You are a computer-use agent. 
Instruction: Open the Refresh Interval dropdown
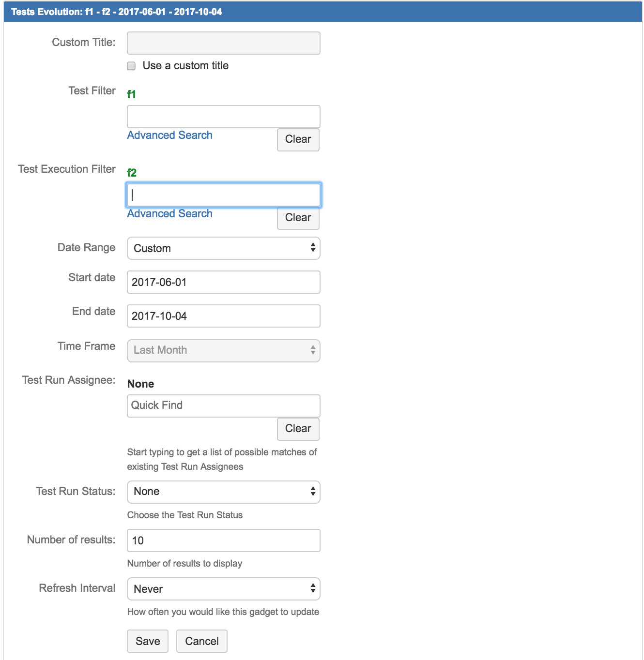(224, 589)
